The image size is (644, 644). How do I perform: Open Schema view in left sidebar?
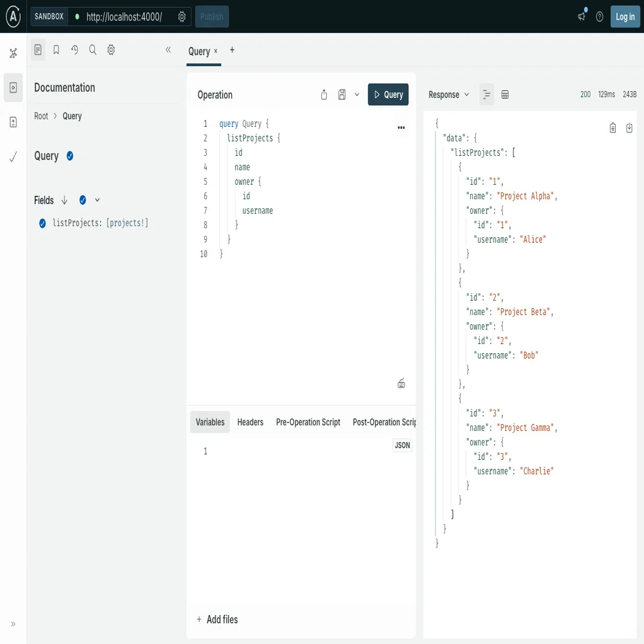13,53
